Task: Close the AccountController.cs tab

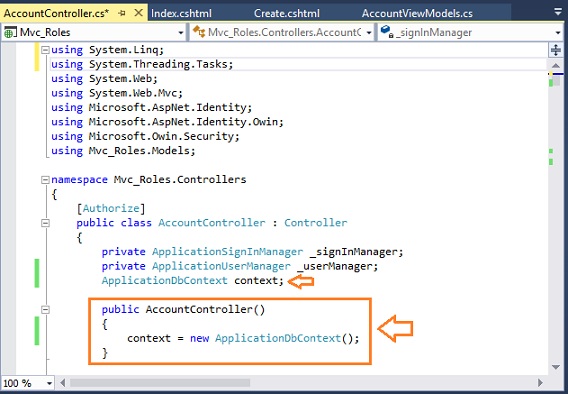Action: (138, 13)
